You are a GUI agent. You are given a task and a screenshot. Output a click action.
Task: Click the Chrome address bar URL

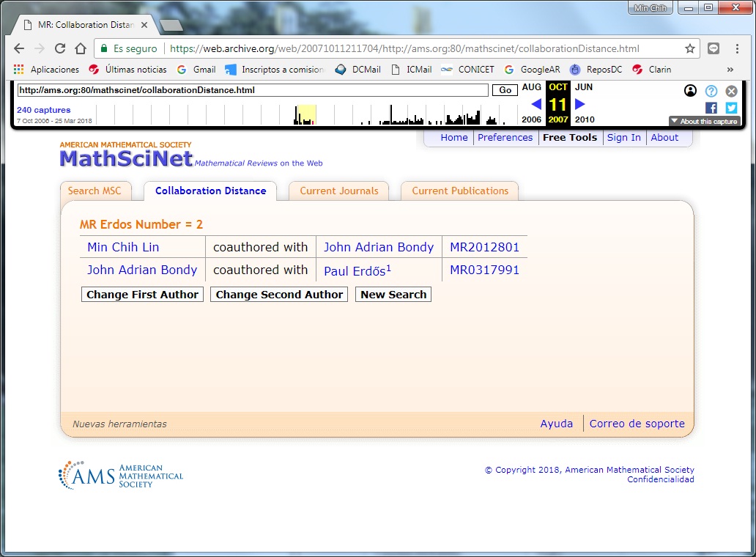click(x=404, y=48)
